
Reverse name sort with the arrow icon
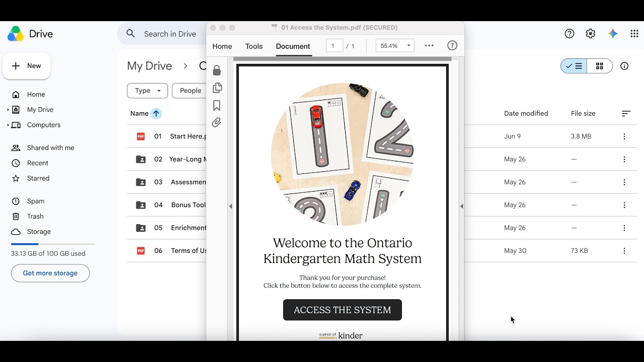pyautogui.click(x=156, y=114)
